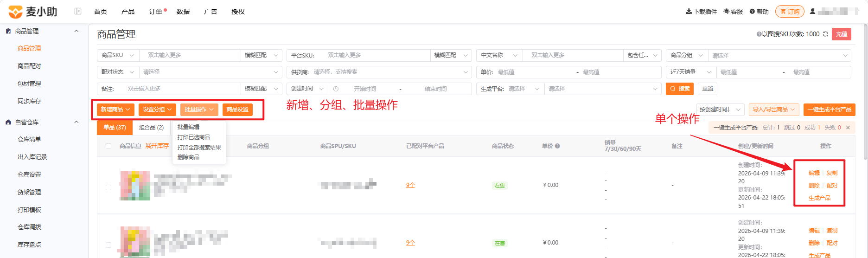The image size is (868, 258).
Task: Choose 删除商品 from the batch menu
Action: pyautogui.click(x=188, y=157)
